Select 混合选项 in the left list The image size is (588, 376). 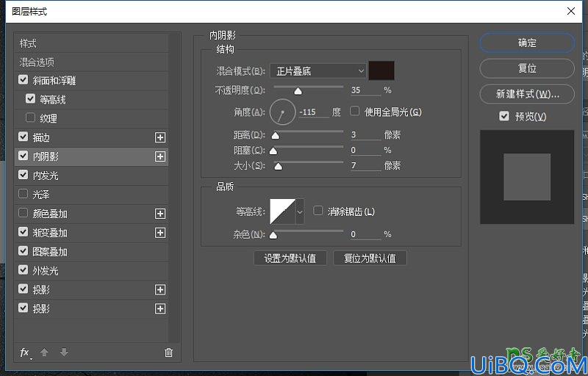pos(91,62)
